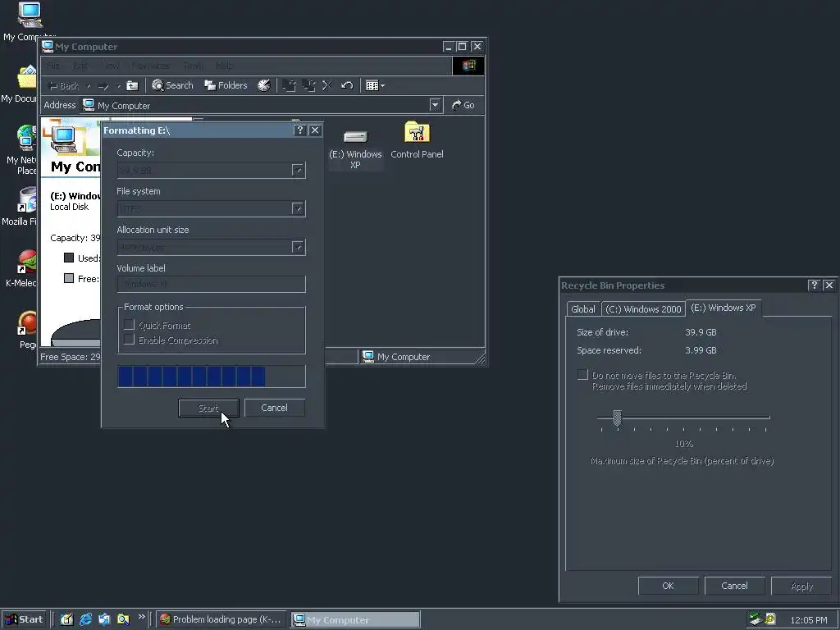Click Delete X toolbar icon
Viewport: 840px width, 630px height.
click(x=327, y=85)
